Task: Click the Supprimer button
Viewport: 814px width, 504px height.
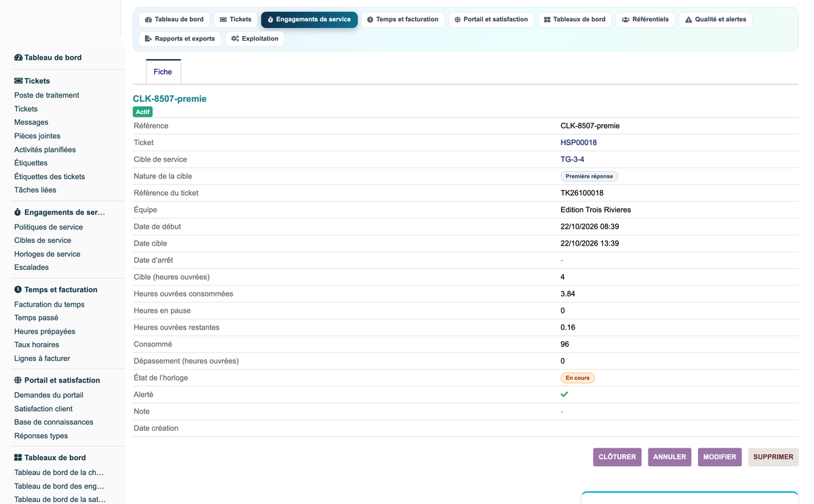Action: point(773,457)
